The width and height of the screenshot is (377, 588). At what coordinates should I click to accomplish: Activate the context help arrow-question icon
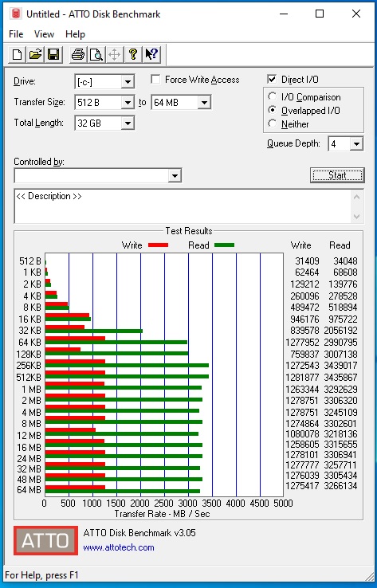point(151,54)
